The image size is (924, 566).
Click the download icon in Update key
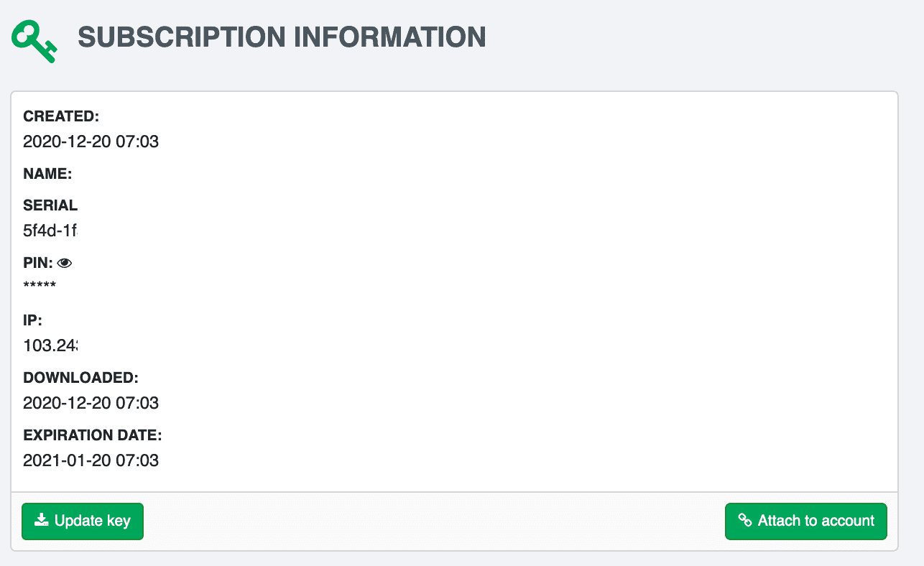[42, 520]
